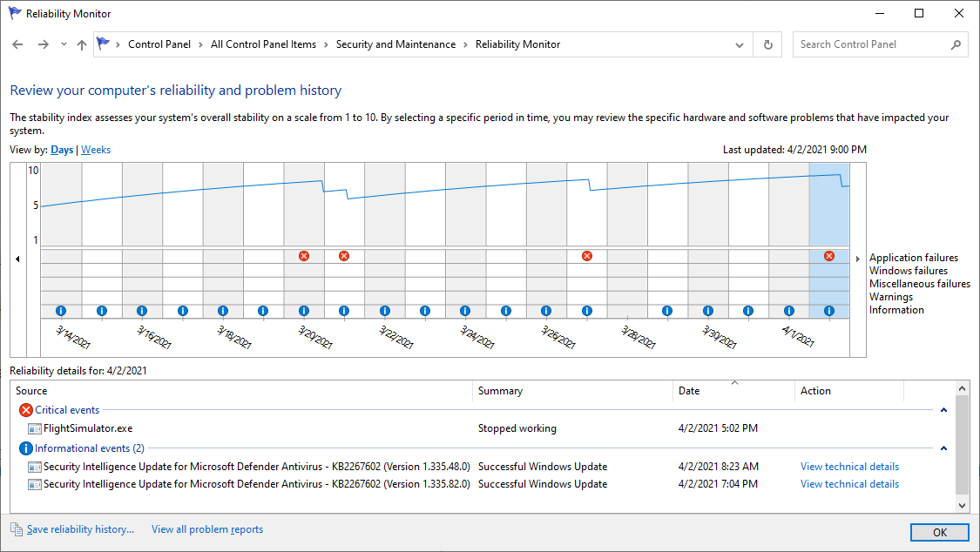Sort details by Action column
This screenshot has width=980, height=552.
(x=849, y=391)
